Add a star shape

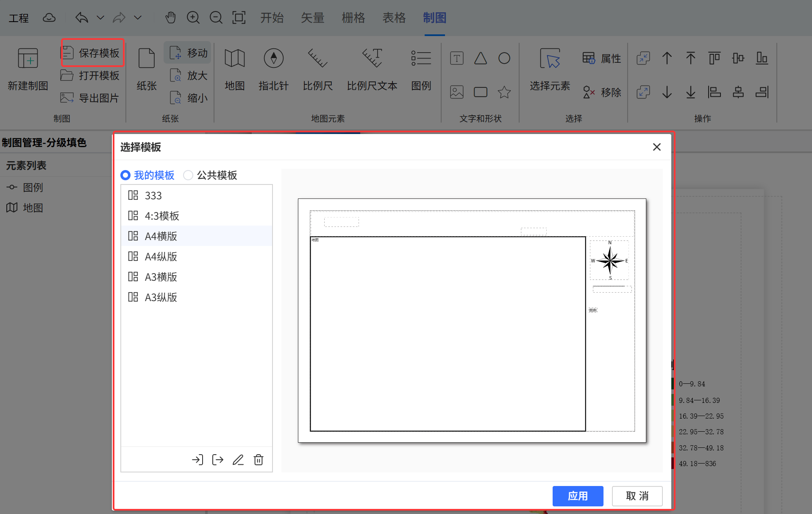504,92
